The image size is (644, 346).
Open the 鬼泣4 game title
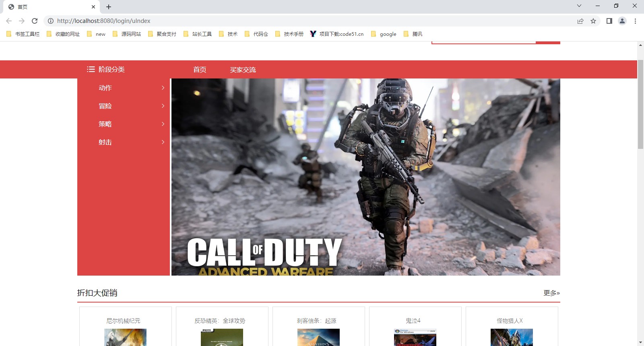pyautogui.click(x=413, y=321)
